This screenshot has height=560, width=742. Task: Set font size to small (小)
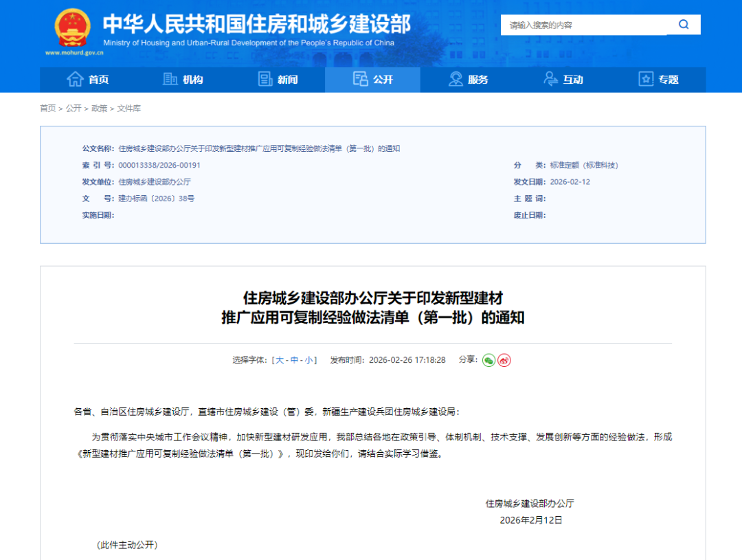(x=308, y=360)
